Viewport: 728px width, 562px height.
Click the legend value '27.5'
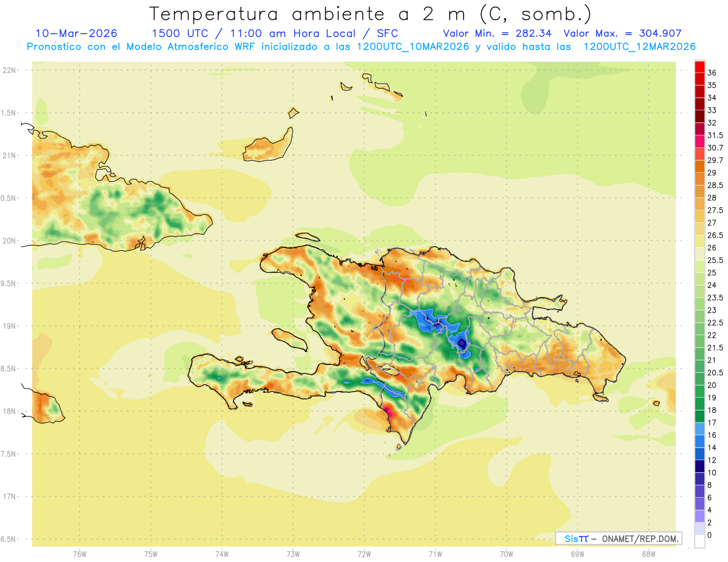715,210
